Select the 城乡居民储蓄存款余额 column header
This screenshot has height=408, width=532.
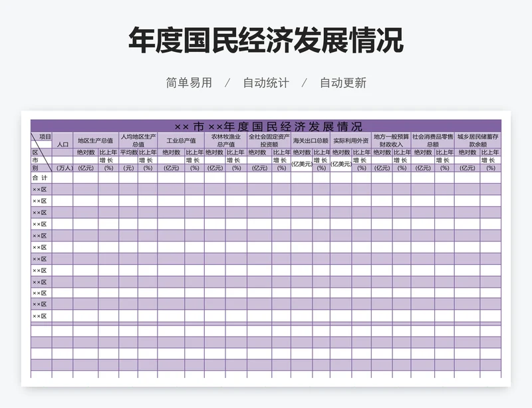click(x=477, y=140)
